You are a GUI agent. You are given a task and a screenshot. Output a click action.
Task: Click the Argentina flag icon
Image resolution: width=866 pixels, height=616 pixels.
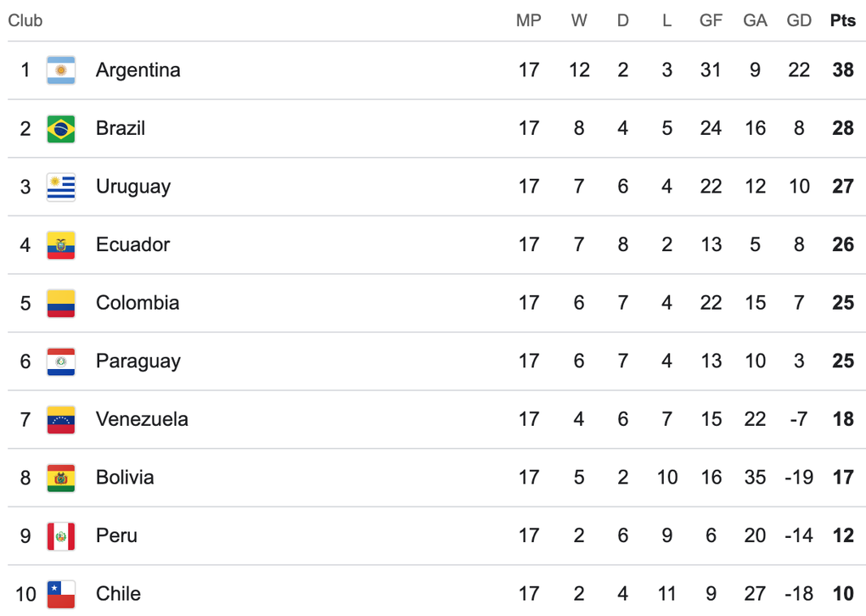(x=61, y=70)
